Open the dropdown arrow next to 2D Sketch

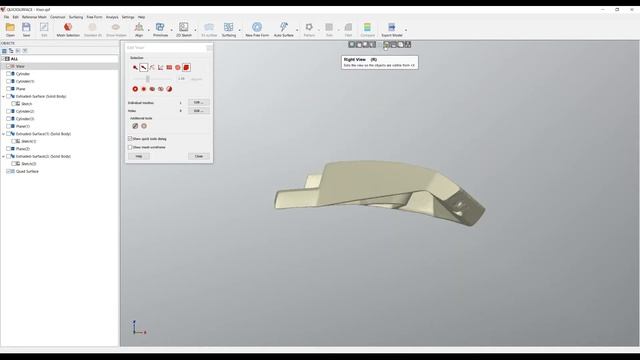point(195,30)
